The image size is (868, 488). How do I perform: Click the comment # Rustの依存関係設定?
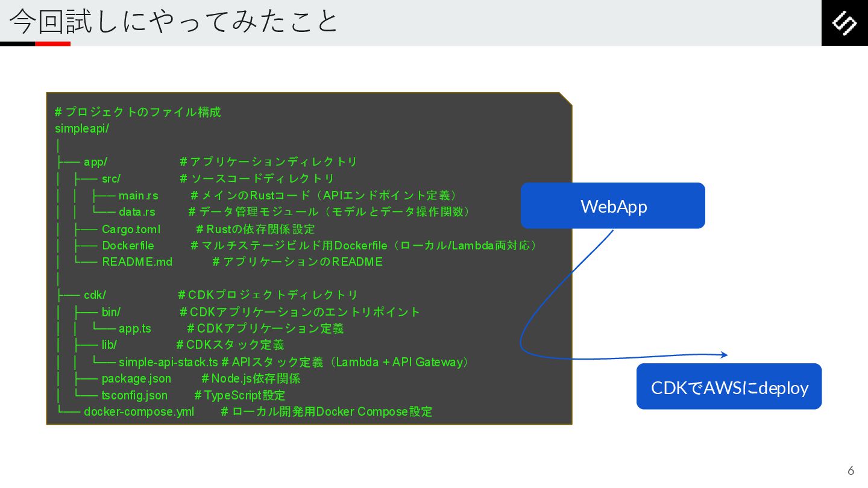[x=256, y=229]
